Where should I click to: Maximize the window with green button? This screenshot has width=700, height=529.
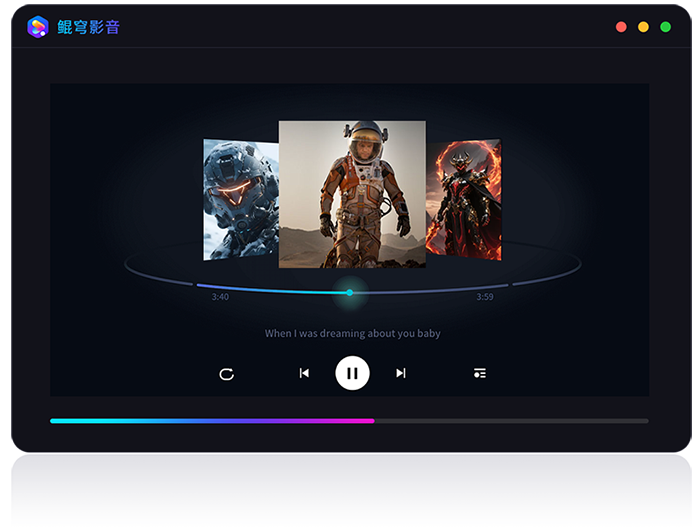[665, 27]
